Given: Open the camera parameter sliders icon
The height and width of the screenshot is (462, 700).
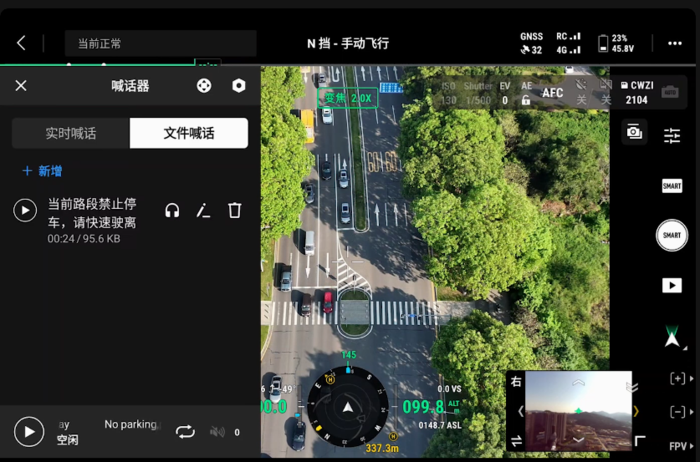Looking at the screenshot, I should [x=672, y=135].
